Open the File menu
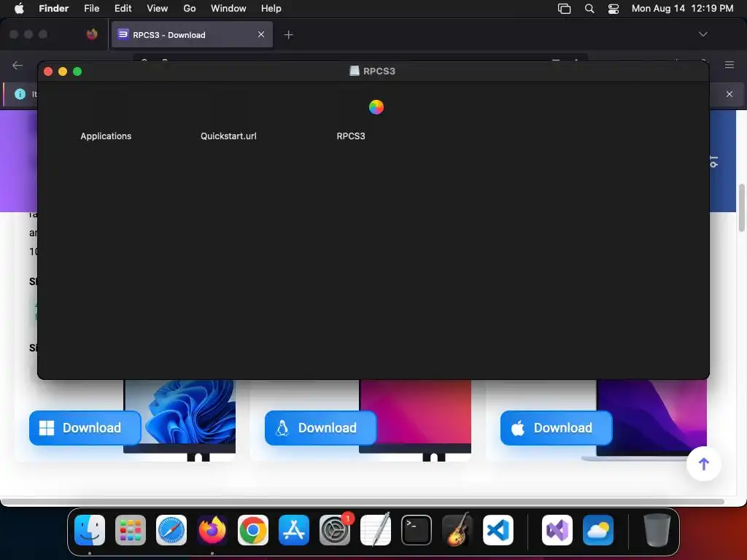 (91, 8)
